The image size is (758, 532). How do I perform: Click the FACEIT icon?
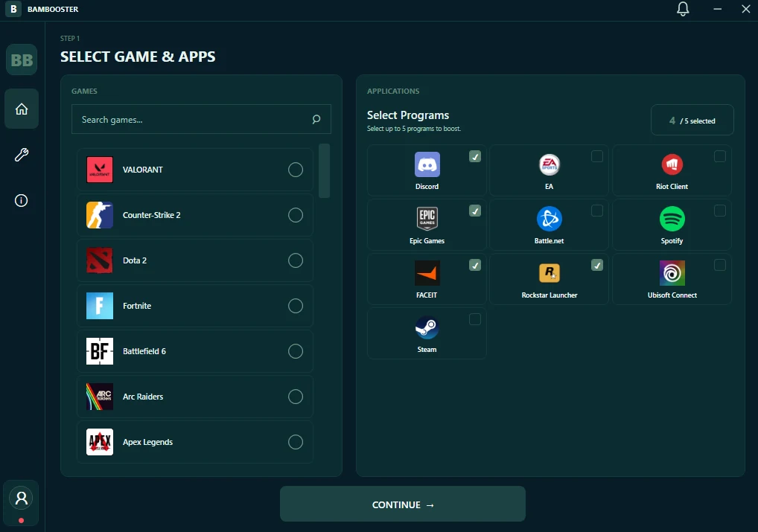(x=427, y=273)
